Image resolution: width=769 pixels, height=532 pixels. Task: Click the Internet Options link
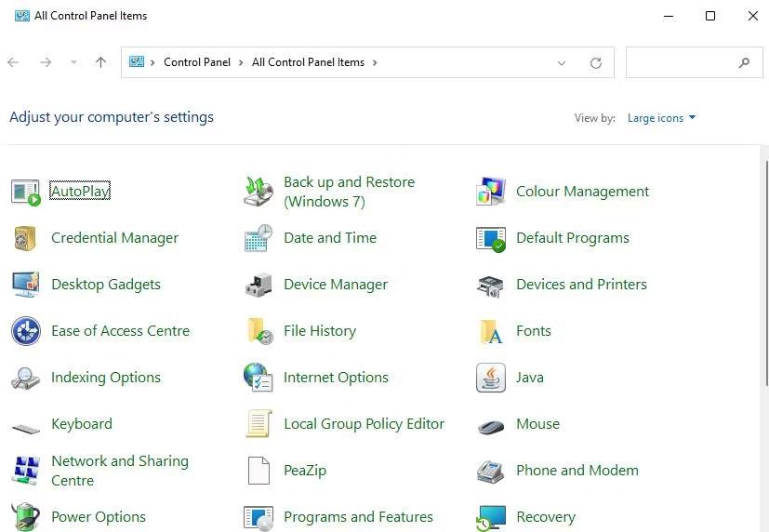click(x=336, y=378)
